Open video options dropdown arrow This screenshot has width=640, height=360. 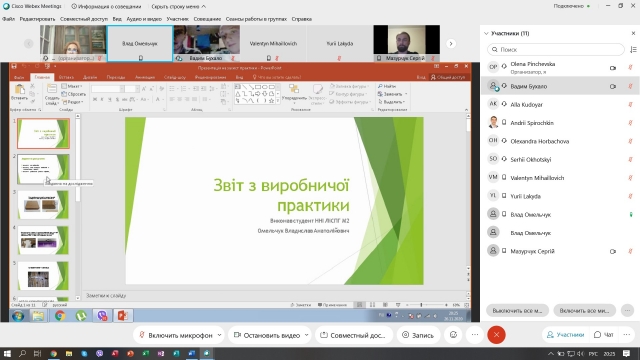306,335
